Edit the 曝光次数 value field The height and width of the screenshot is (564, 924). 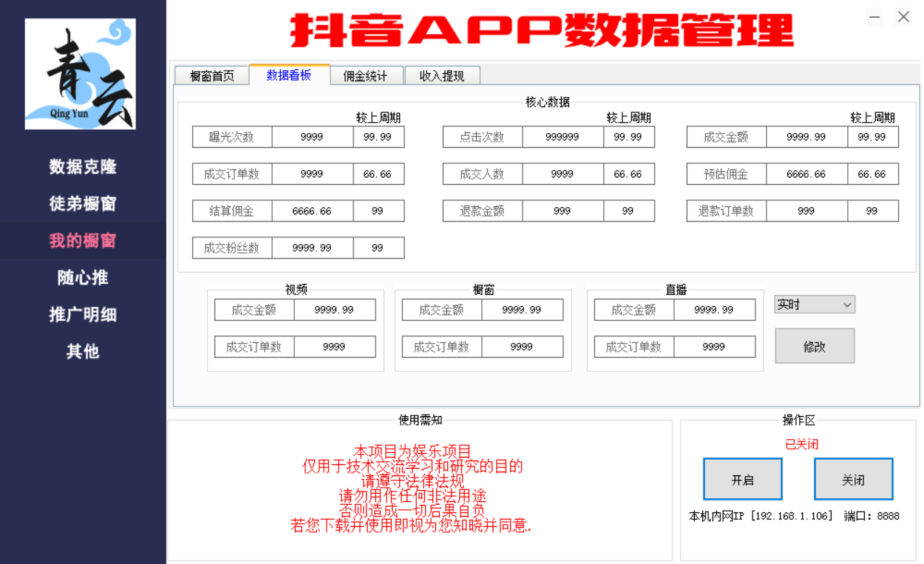[x=312, y=137]
